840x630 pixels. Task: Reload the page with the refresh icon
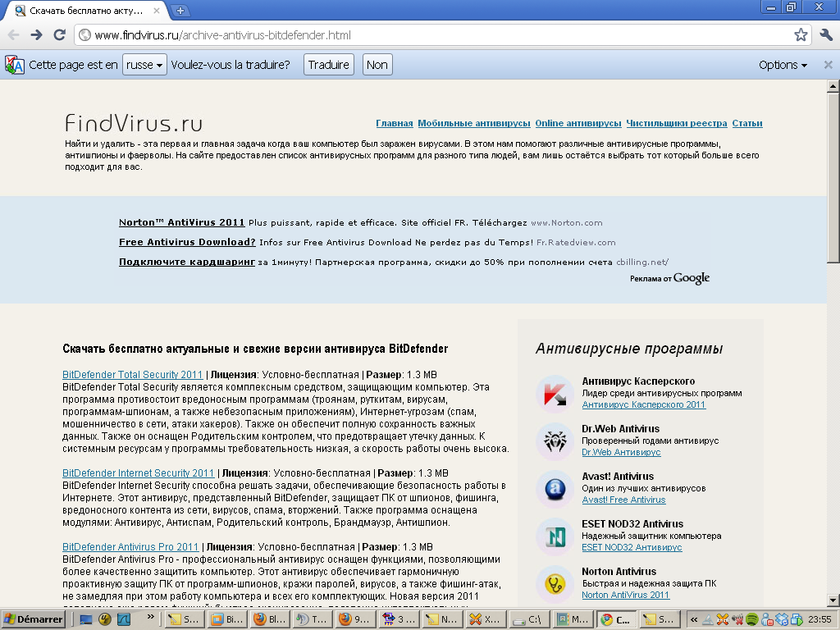point(59,35)
